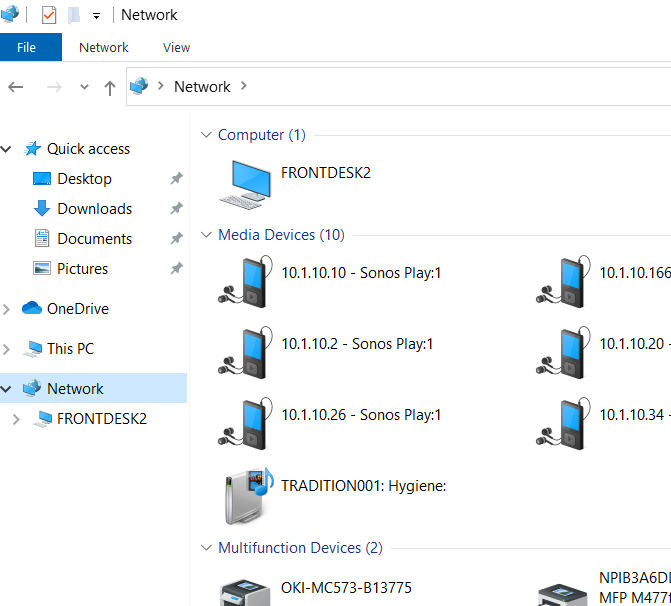This screenshot has height=606, width=671.
Task: Select the 10.1.10.10 Sonos Play:1 device icon
Action: (x=245, y=282)
